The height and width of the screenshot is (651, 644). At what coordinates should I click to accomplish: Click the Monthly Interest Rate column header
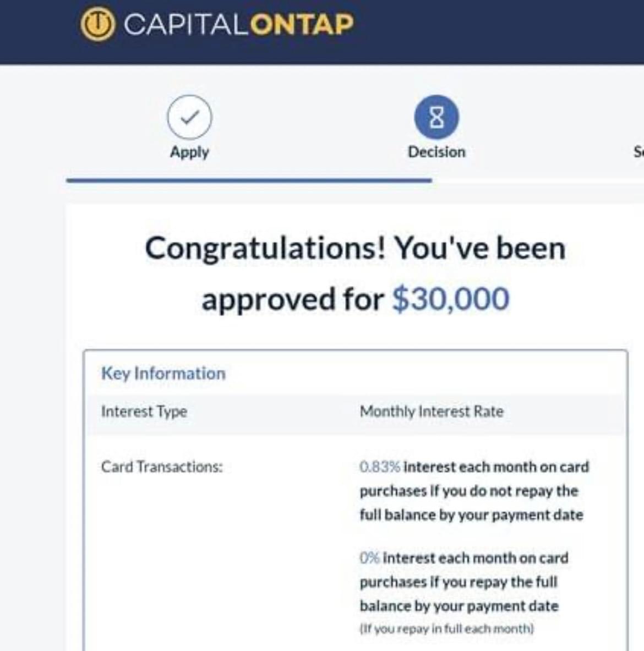(432, 412)
